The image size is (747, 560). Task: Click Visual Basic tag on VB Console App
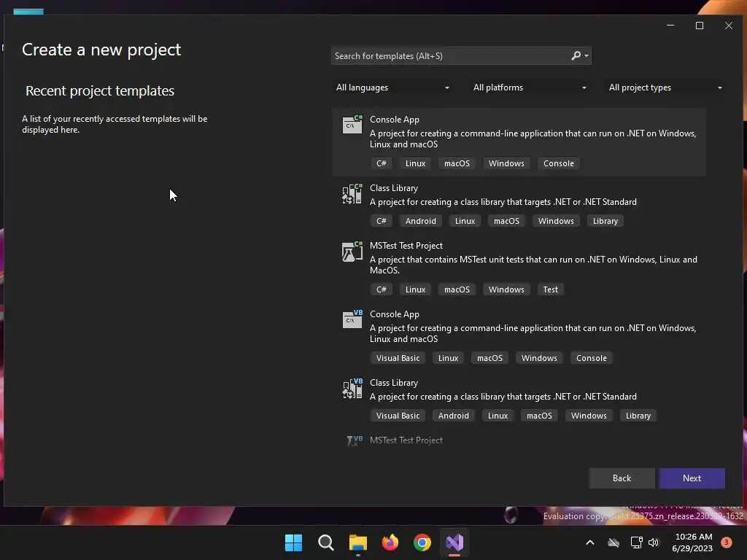coord(398,358)
